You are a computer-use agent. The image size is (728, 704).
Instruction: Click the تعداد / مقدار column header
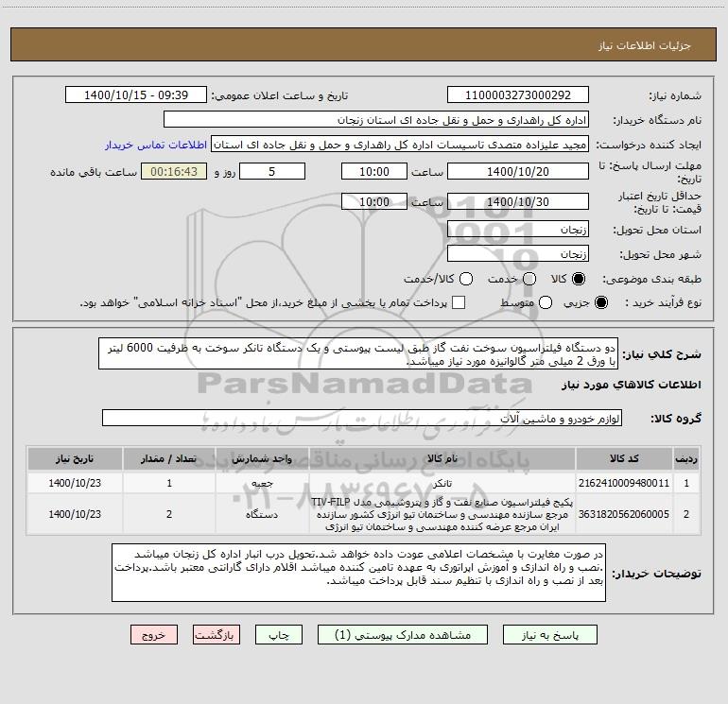(x=169, y=459)
